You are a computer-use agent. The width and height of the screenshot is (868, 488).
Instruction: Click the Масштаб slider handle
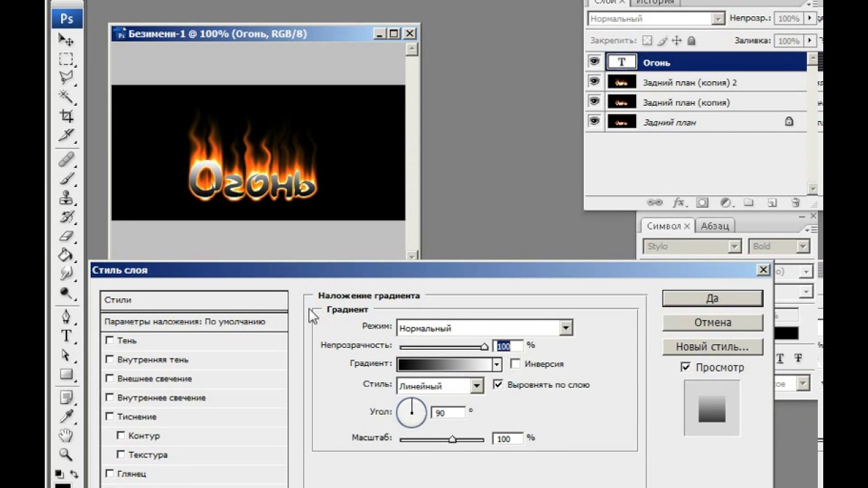point(452,439)
